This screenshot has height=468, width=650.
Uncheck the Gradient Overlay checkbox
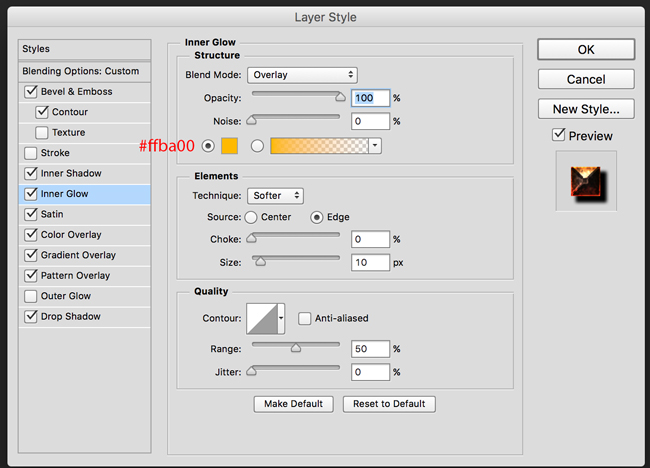pos(31,255)
